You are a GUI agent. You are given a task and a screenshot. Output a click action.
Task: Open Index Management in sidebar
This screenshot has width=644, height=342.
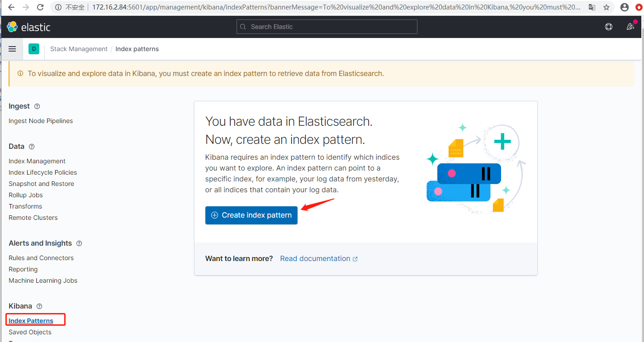[37, 161]
